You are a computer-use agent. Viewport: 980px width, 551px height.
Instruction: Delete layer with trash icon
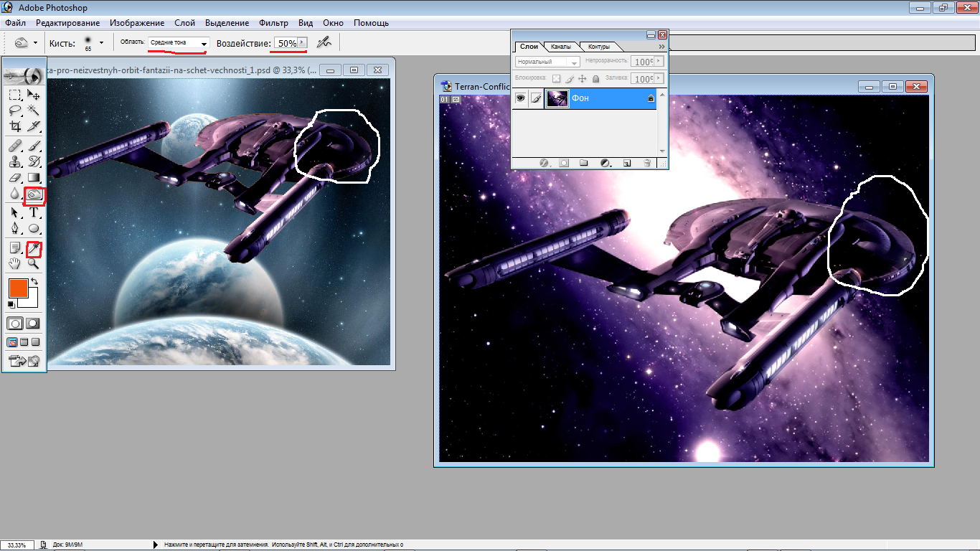pyautogui.click(x=646, y=163)
